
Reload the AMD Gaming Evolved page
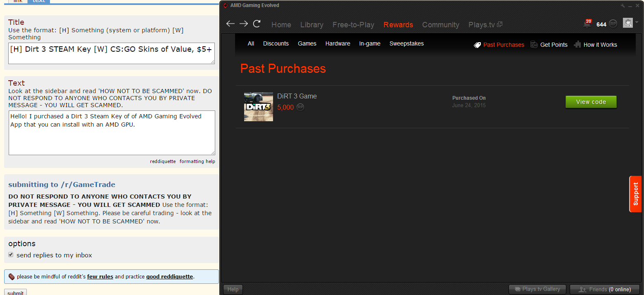(x=257, y=24)
